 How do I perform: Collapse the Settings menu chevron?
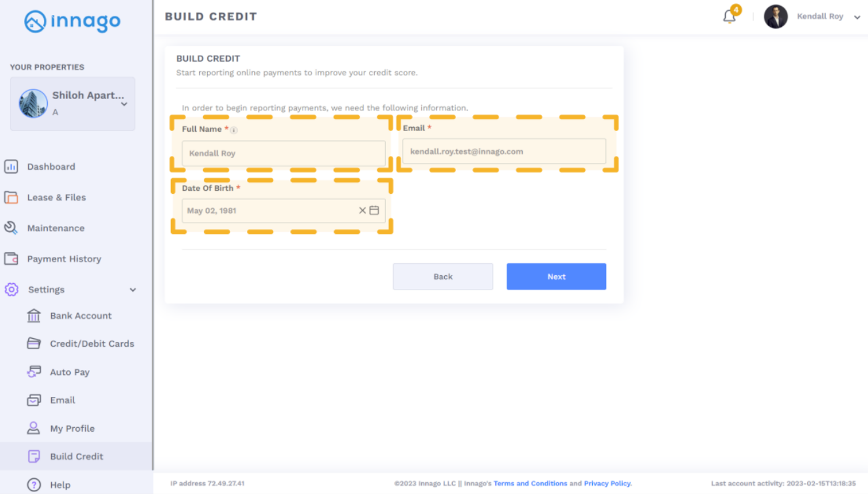click(x=133, y=290)
